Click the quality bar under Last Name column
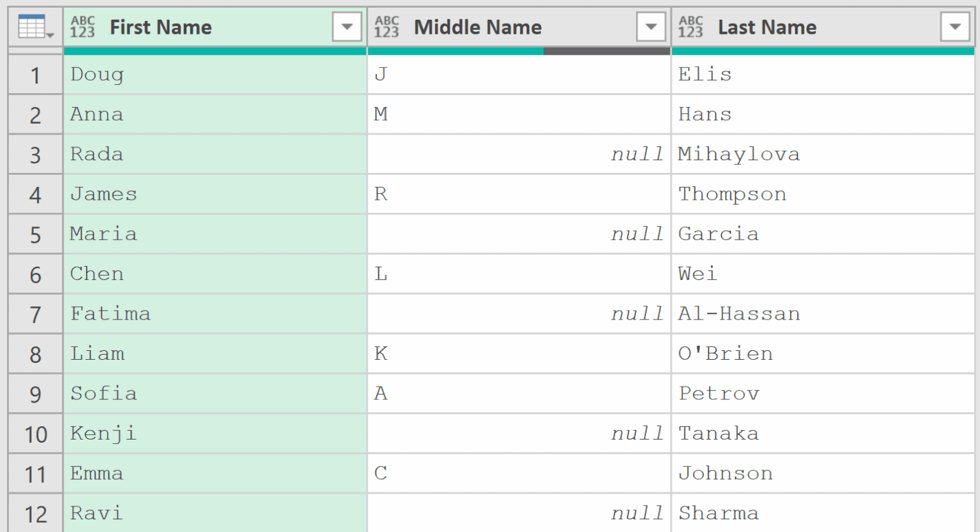Screen dimensions: 980x532 823,48
